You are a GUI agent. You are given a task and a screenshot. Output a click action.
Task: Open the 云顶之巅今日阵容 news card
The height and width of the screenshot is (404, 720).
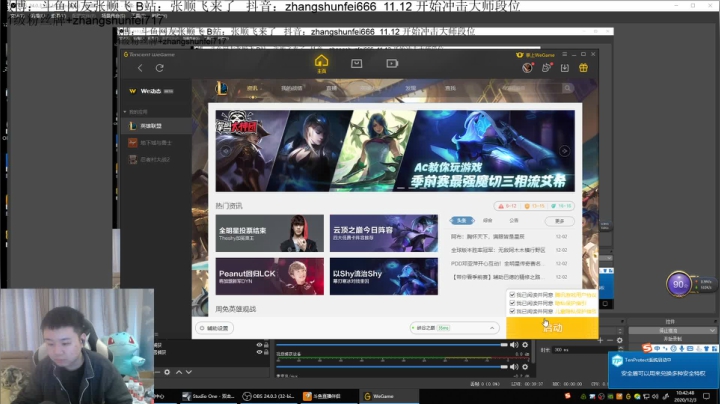coord(384,233)
